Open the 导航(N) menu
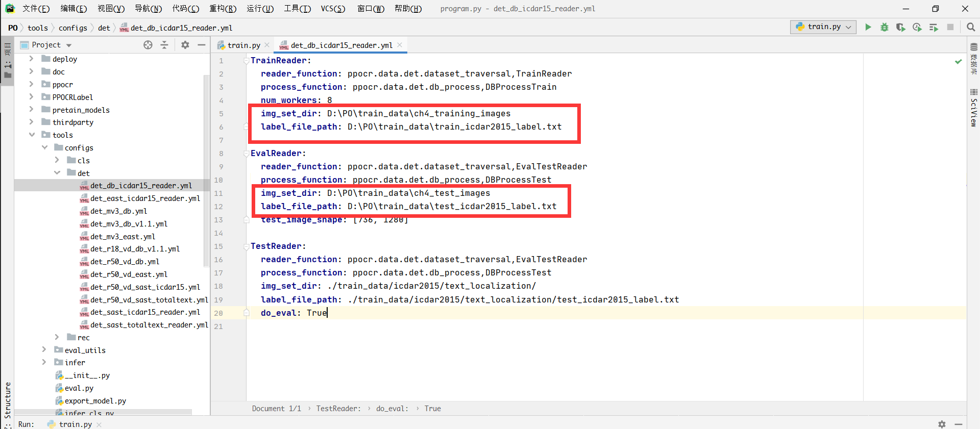The width and height of the screenshot is (980, 429). pos(149,9)
